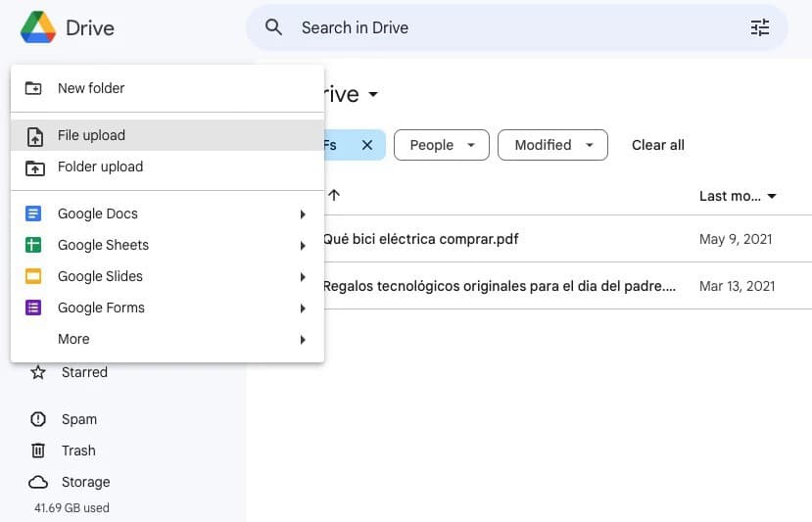Click the Spam warning icon
Image resolution: width=812 pixels, height=522 pixels.
(38, 419)
